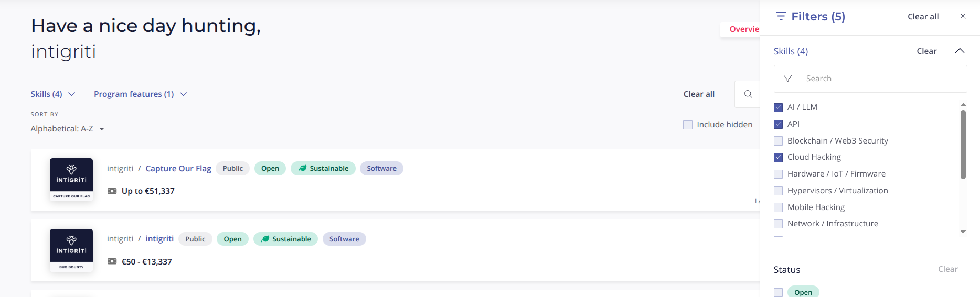Open the Program features (1) dropdown

(140, 94)
